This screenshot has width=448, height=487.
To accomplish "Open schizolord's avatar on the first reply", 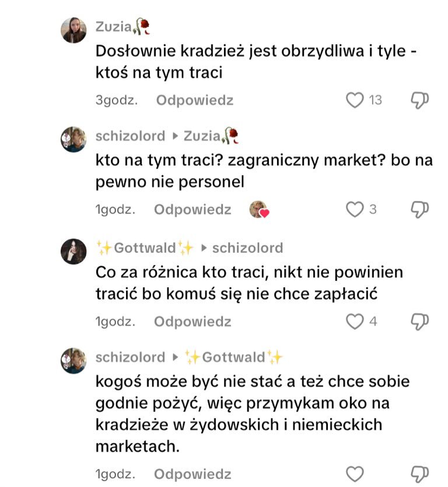I will (x=74, y=139).
